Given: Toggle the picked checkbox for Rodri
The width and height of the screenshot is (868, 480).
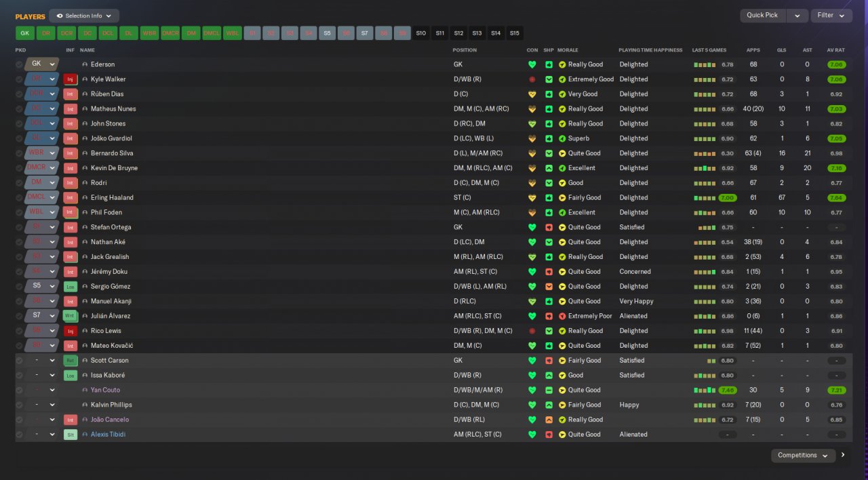Looking at the screenshot, I should click(19, 183).
